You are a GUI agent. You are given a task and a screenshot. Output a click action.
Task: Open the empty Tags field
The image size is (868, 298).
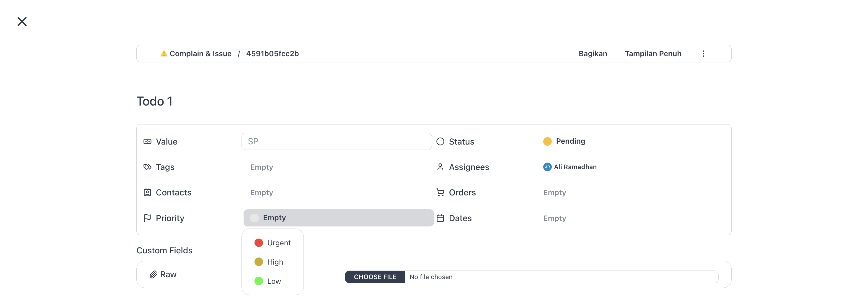click(262, 167)
